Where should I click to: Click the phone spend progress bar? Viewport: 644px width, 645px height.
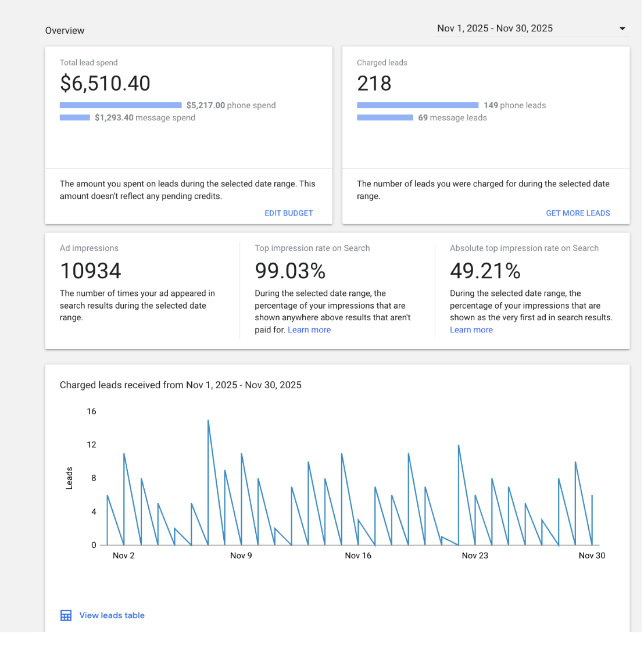[x=120, y=105]
